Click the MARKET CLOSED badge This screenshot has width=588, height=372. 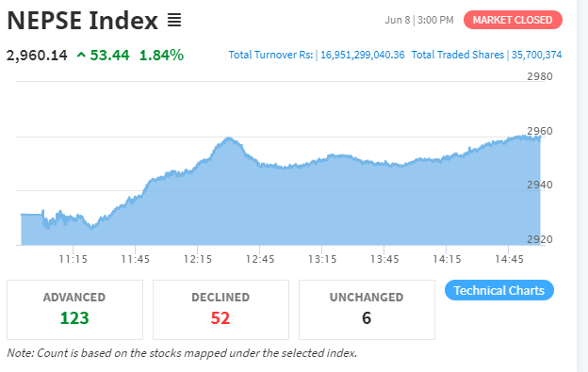click(x=513, y=20)
